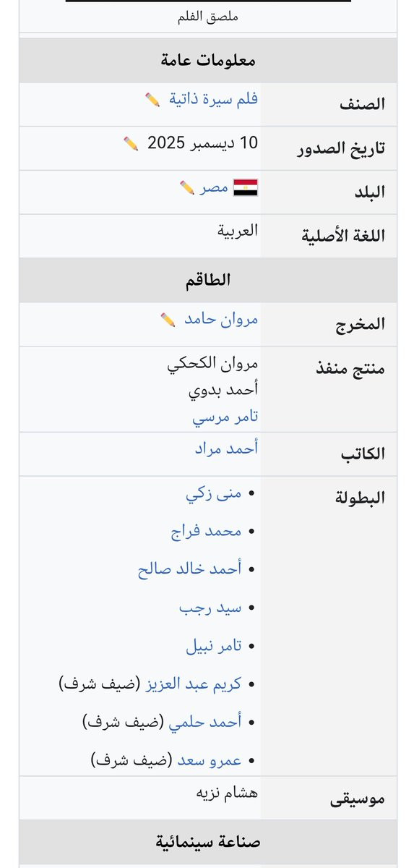Click the ملصق الفلم poster caption

(208, 17)
